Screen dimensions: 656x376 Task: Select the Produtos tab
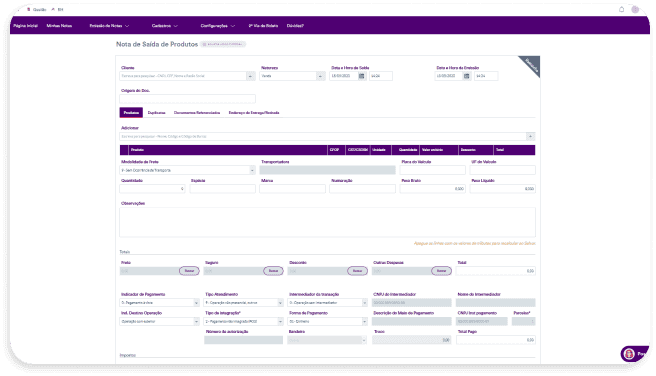[131, 113]
